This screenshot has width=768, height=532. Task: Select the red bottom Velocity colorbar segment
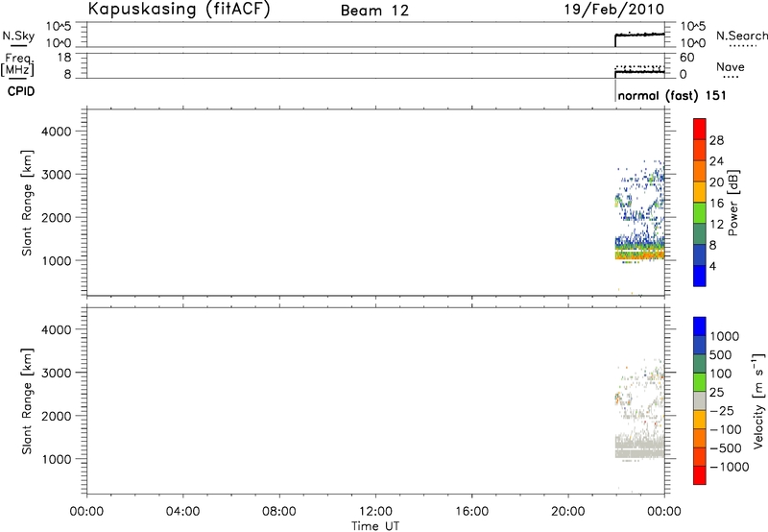tap(700, 475)
